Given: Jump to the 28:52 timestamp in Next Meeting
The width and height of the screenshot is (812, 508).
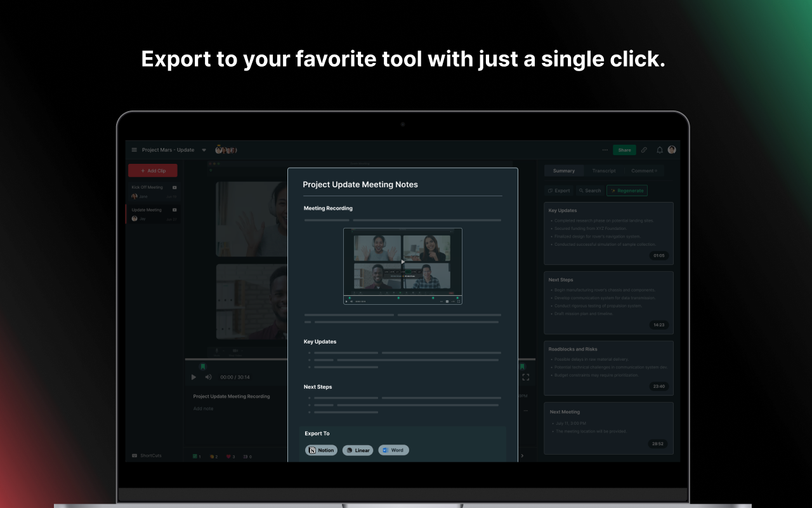Looking at the screenshot, I should click(x=658, y=444).
